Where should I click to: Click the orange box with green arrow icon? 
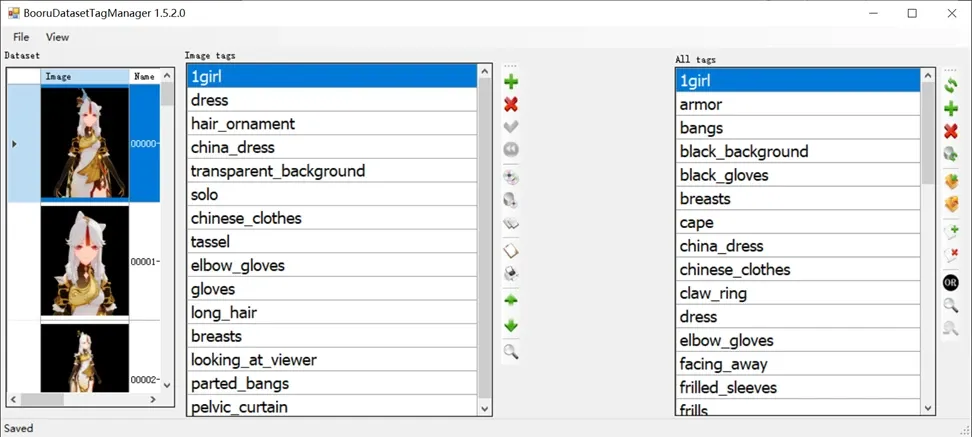(950, 182)
